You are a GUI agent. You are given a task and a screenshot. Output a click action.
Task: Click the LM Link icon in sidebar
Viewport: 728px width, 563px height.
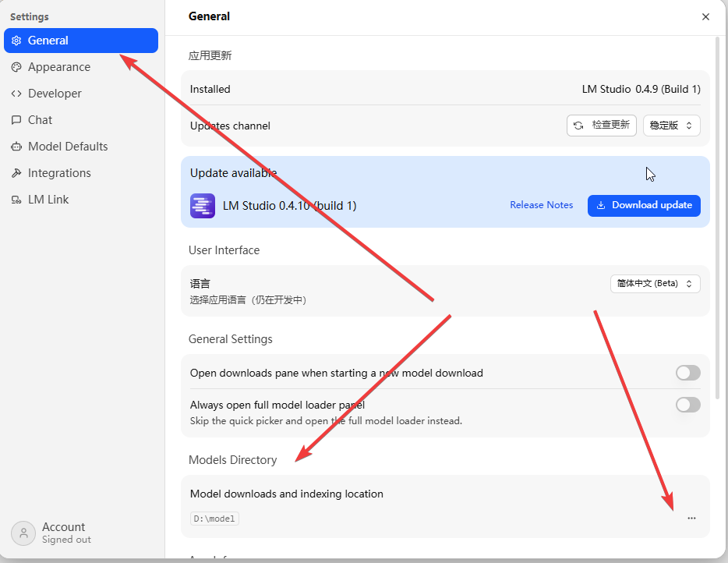[16, 200]
